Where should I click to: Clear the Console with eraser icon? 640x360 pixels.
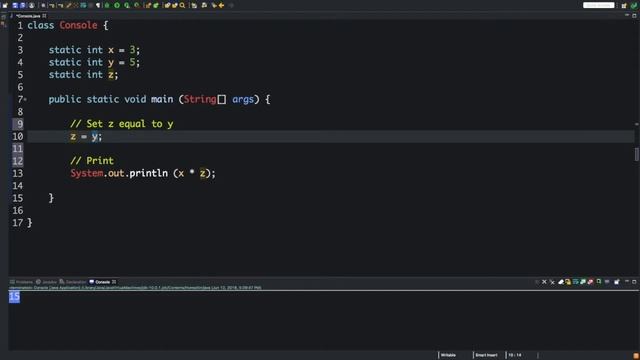pyautogui.click(x=561, y=282)
